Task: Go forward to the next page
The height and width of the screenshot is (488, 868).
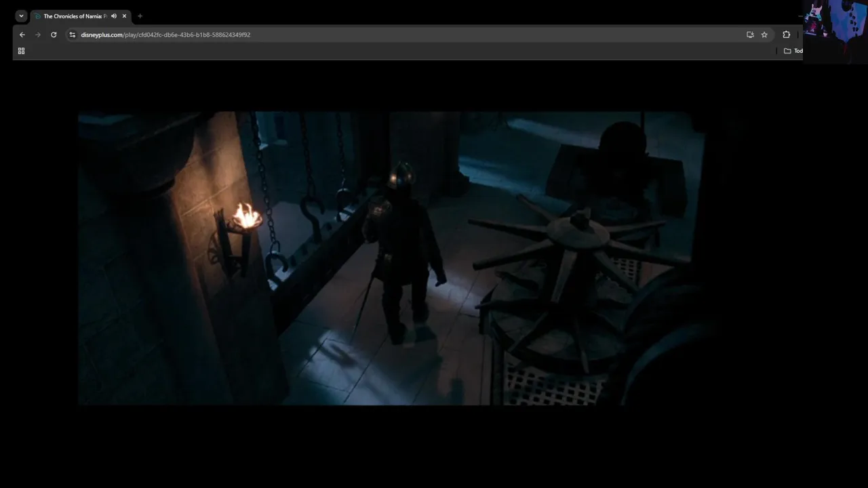Action: coord(38,35)
